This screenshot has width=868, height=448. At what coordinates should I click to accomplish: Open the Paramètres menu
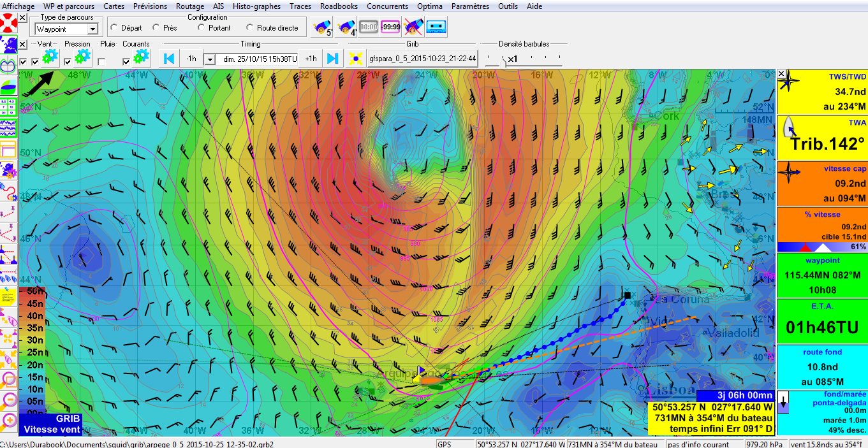pos(470,6)
